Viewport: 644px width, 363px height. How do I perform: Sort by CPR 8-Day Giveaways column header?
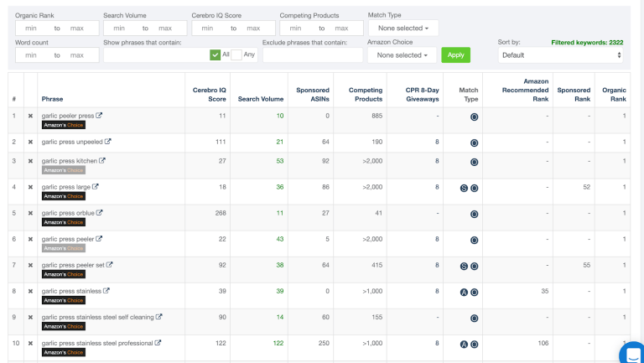tap(423, 95)
